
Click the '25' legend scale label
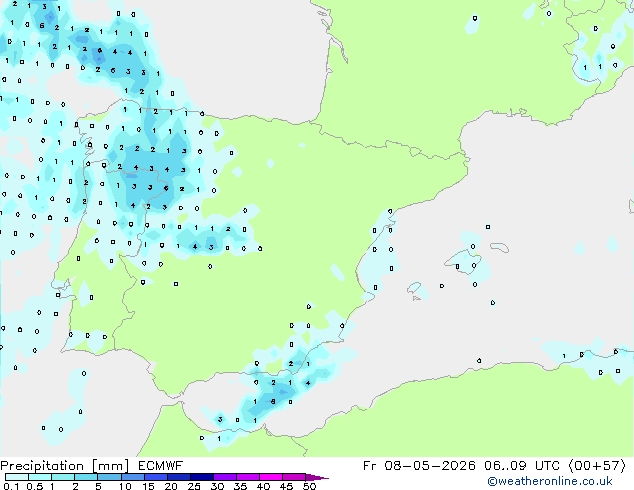tap(194, 486)
